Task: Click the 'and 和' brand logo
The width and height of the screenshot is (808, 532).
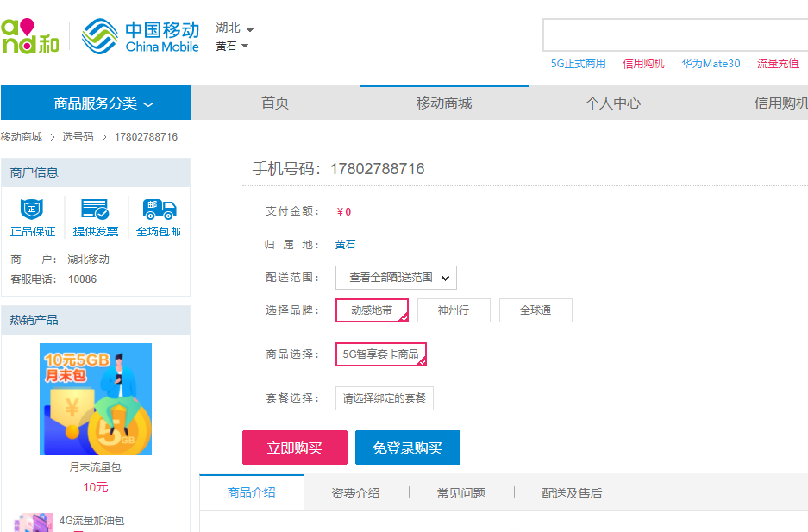Action: point(30,35)
